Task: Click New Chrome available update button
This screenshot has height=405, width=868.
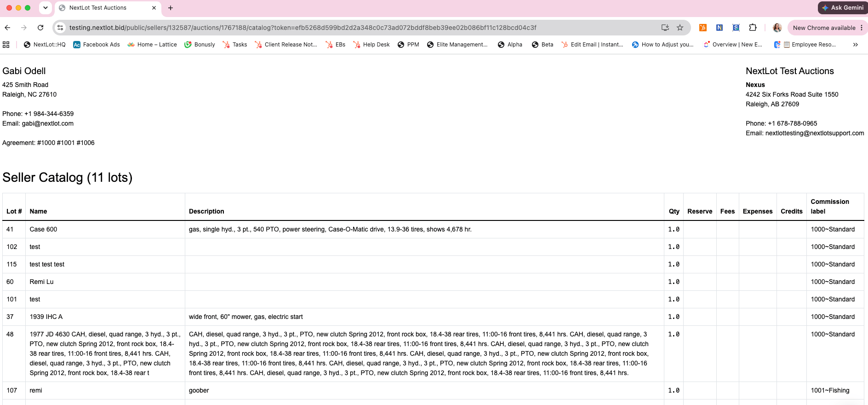Action: coord(824,28)
